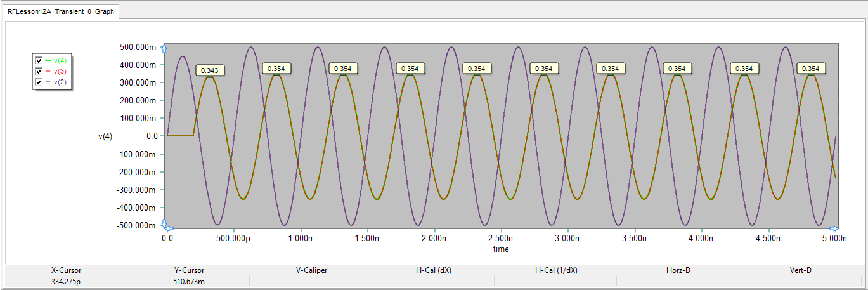Click the v(4) y-axis title label
The width and height of the screenshot is (868, 290).
[105, 136]
